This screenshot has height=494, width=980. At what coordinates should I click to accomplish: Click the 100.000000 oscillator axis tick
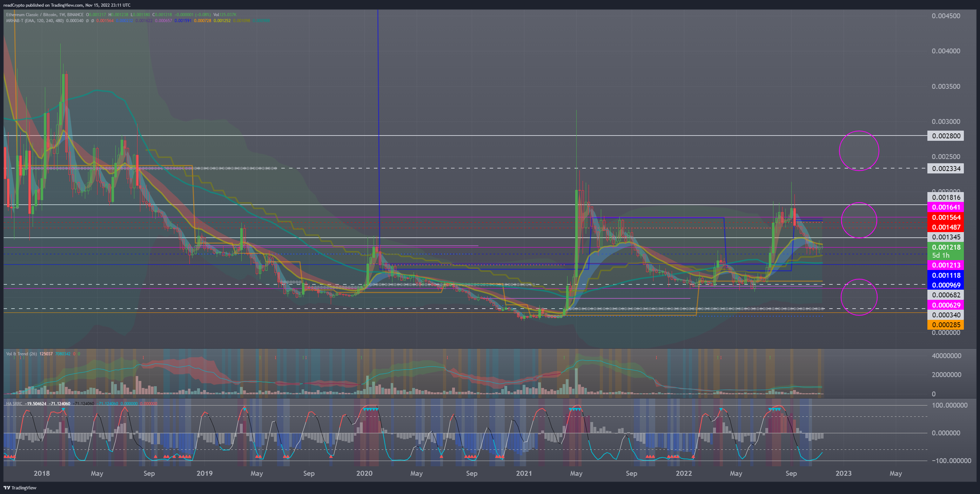click(949, 405)
